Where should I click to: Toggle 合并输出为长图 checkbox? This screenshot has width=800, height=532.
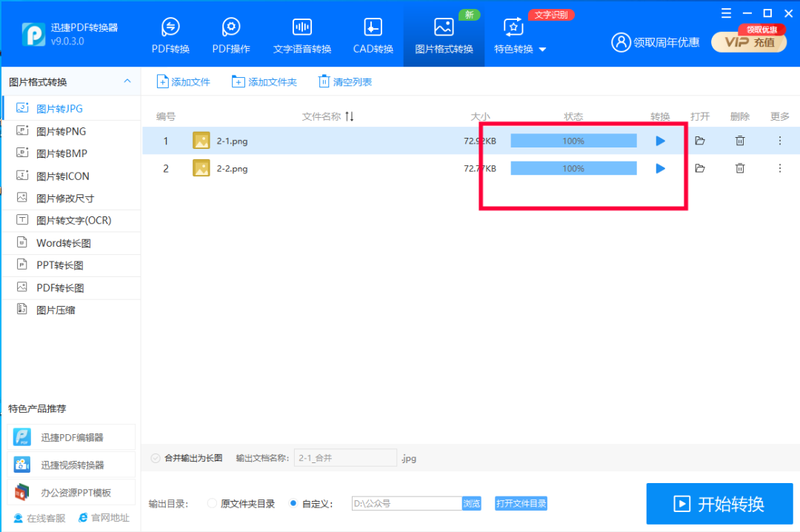(156, 458)
